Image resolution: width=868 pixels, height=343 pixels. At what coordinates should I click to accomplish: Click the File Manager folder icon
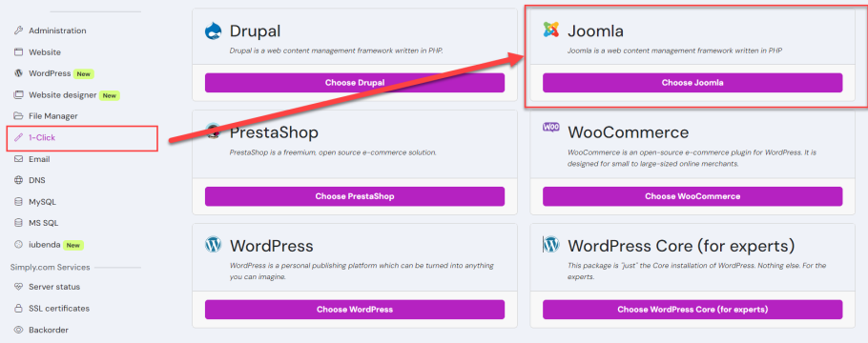click(18, 116)
